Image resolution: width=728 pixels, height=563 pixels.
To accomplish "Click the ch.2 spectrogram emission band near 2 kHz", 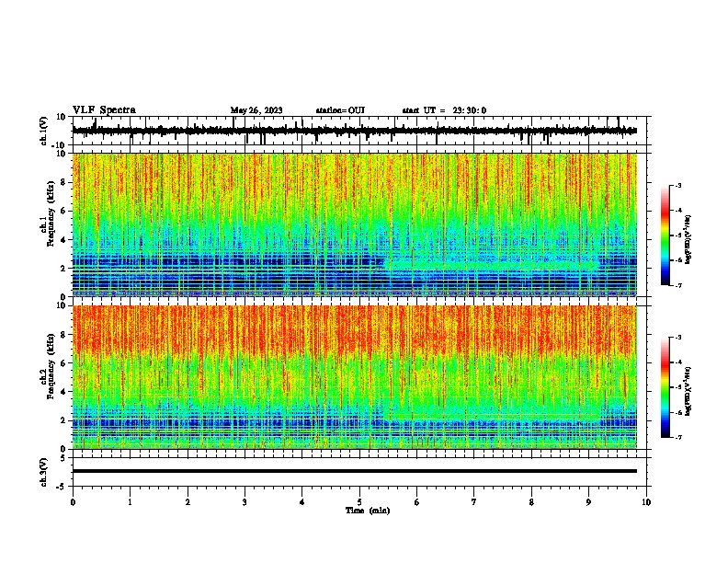I will pos(492,414).
